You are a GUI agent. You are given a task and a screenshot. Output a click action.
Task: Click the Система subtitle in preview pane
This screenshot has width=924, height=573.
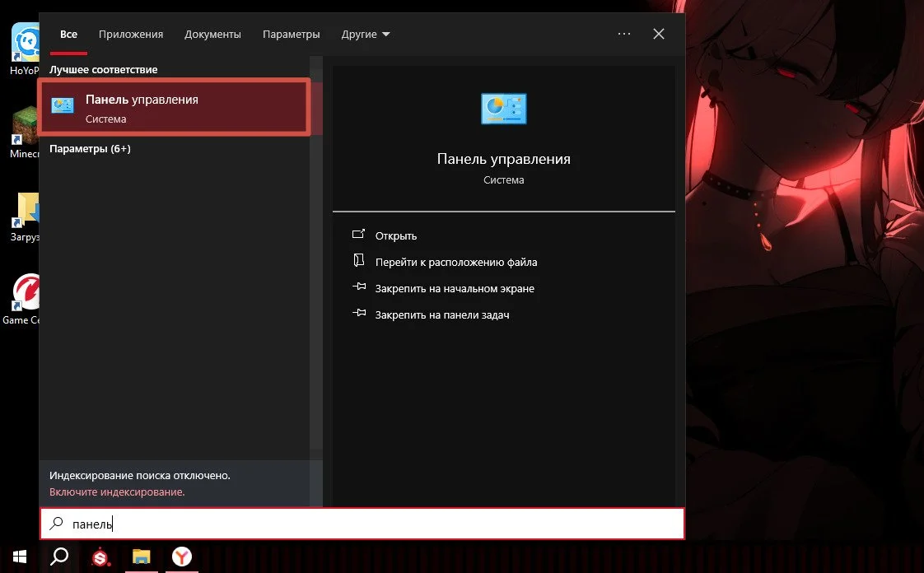504,180
